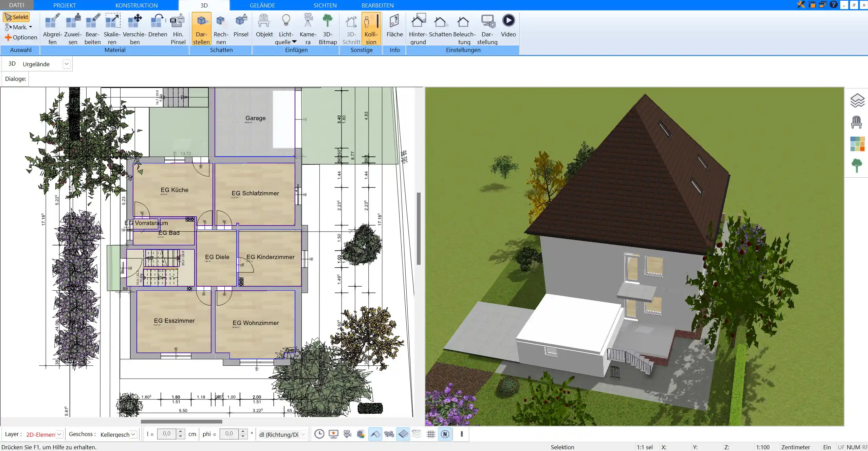Open Hintergrund settings
The image size is (868, 451).
click(418, 29)
